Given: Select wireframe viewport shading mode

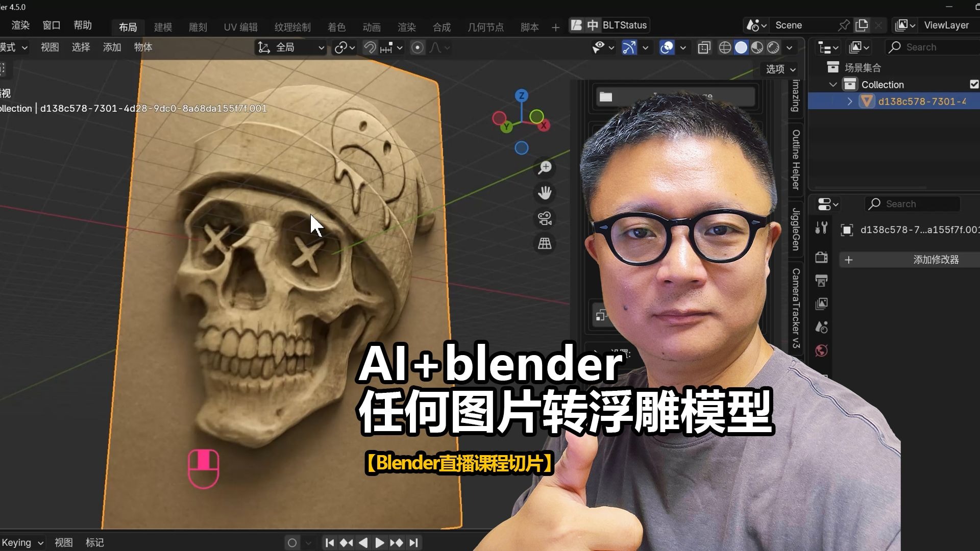Looking at the screenshot, I should (725, 47).
